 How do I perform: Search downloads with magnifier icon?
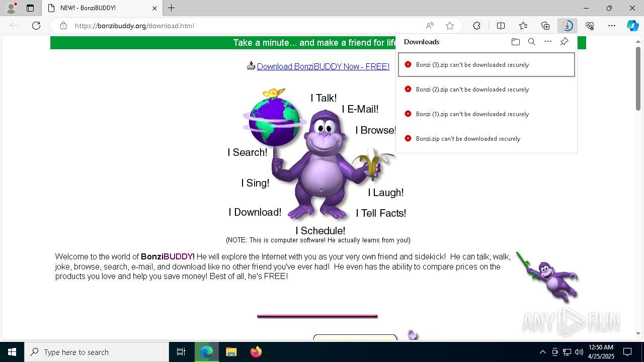(531, 42)
